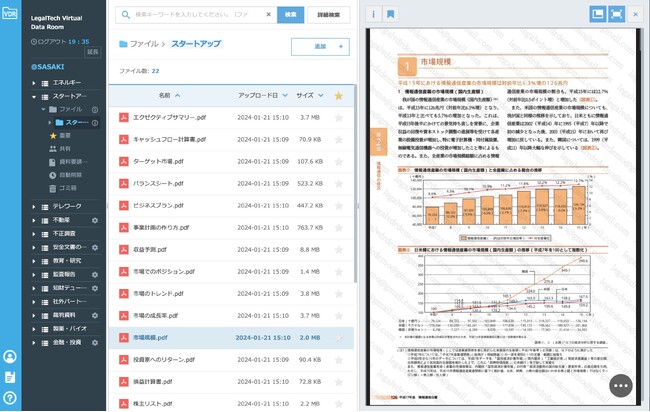Open the user profile icon in sidebar

tap(10, 357)
